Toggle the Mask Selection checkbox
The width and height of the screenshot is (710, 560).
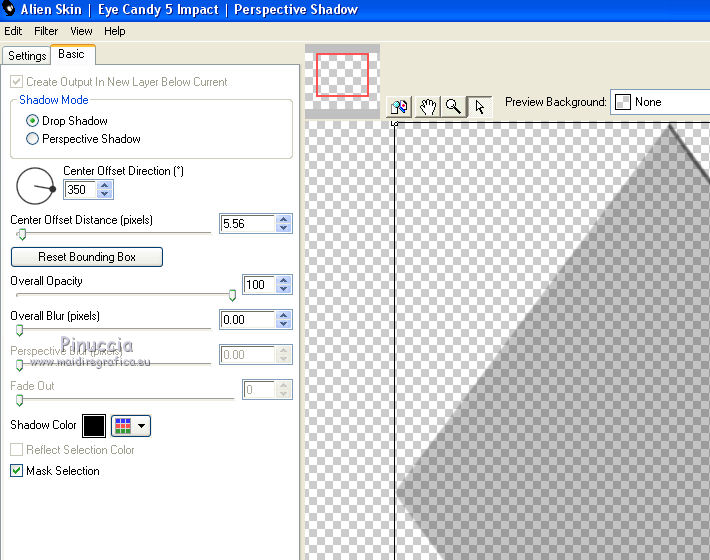pos(16,470)
